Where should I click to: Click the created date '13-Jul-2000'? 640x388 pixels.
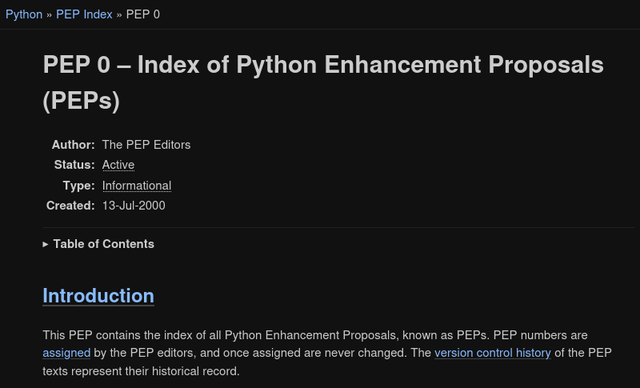click(133, 206)
